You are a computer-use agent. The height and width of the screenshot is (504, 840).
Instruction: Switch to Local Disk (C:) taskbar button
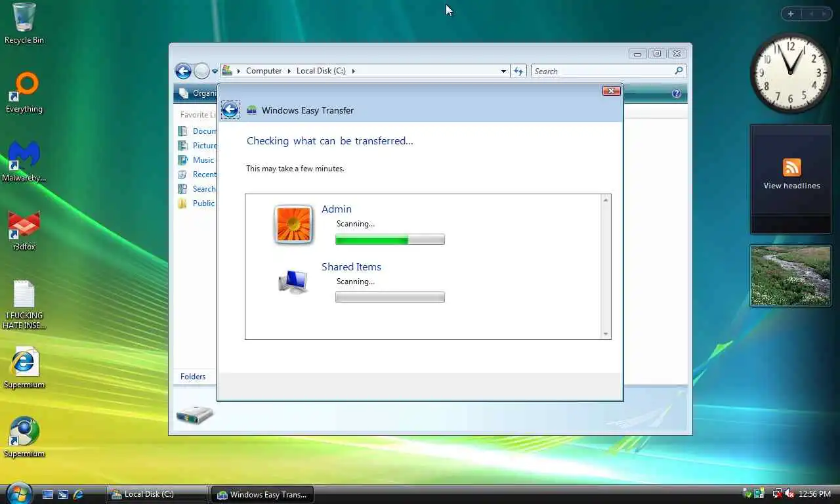[x=157, y=494]
